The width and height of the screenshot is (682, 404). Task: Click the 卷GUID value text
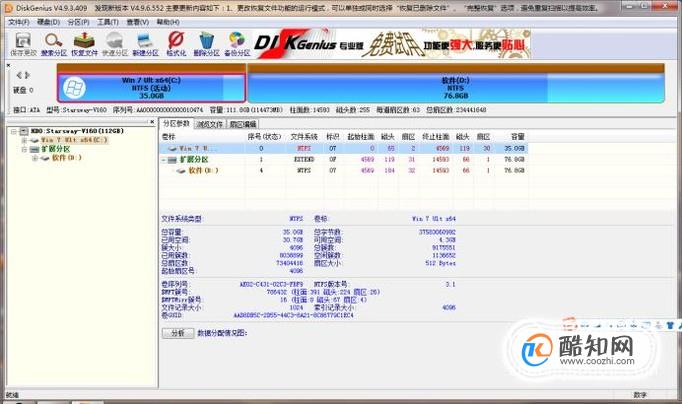294,315
